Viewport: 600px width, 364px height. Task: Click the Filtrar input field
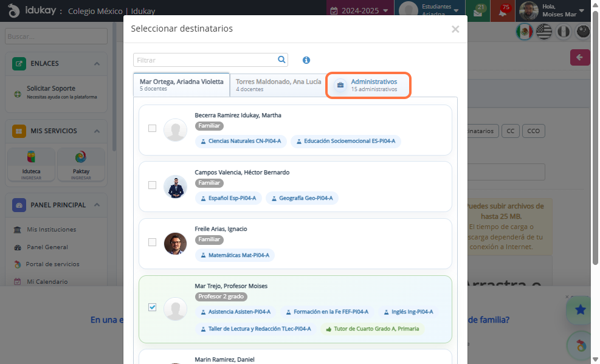click(x=210, y=60)
